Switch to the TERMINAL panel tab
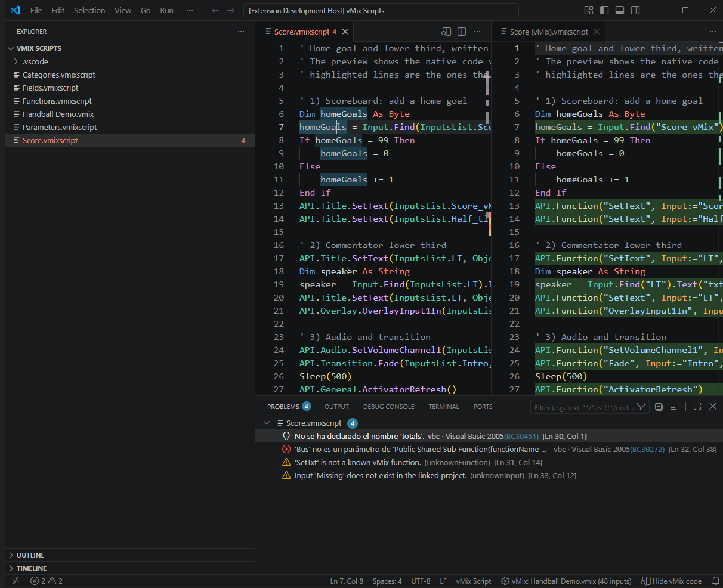This screenshot has height=588, width=723. [x=444, y=407]
